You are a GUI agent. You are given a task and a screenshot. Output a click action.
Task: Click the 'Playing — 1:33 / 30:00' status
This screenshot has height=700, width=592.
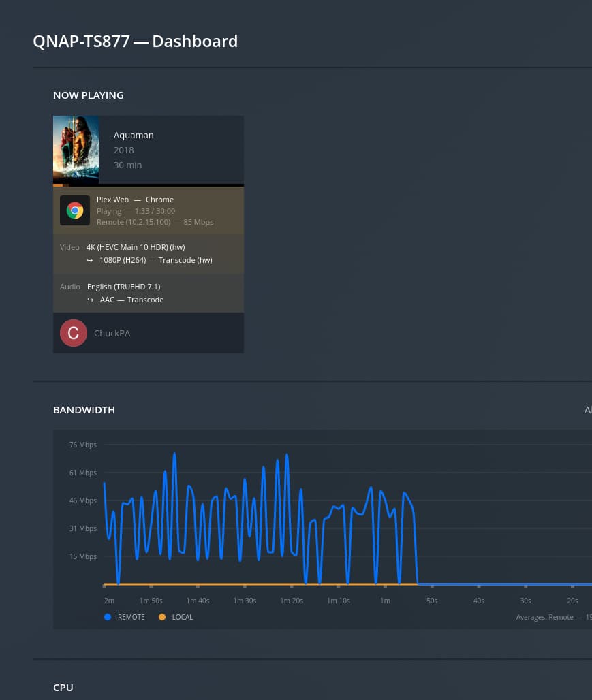pyautogui.click(x=136, y=211)
